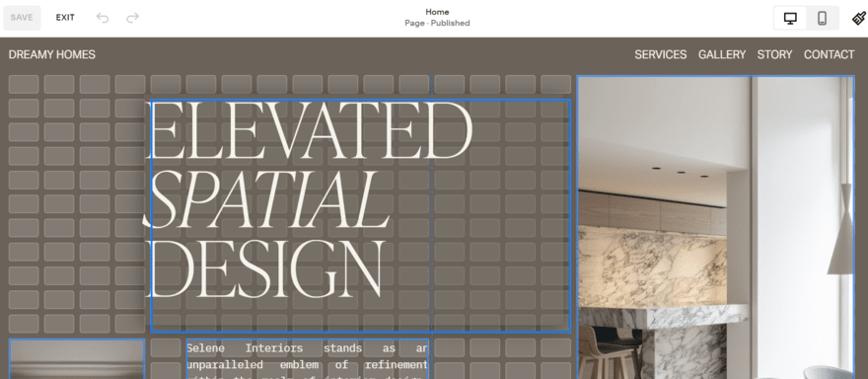Select the kitchen interior image block
The height and width of the screenshot is (379, 868).
pyautogui.click(x=716, y=227)
